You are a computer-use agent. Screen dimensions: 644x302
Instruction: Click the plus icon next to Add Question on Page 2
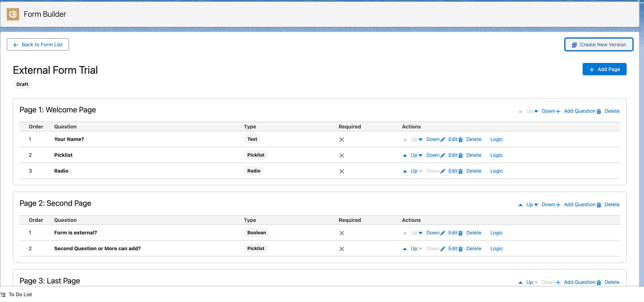[558, 204]
